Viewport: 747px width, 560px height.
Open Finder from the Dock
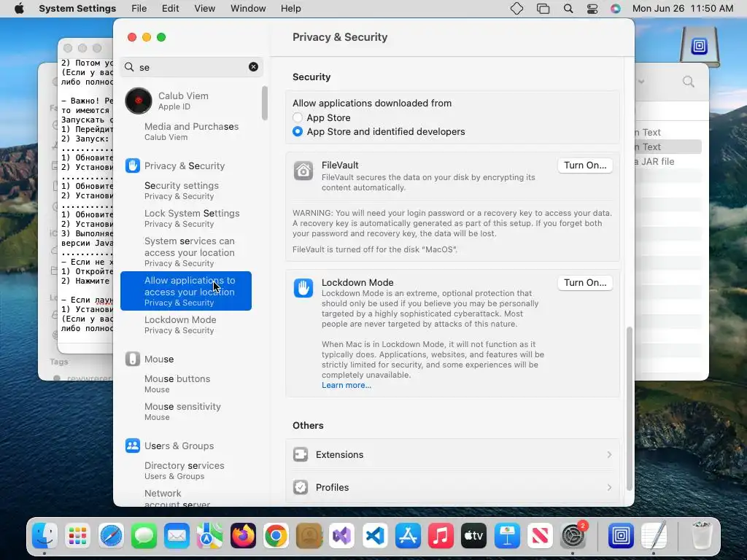(x=44, y=536)
